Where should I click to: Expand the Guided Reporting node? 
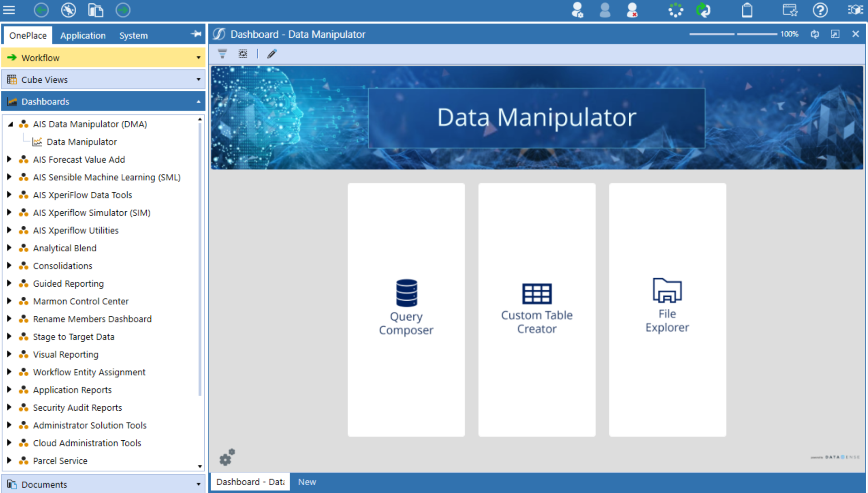9,284
